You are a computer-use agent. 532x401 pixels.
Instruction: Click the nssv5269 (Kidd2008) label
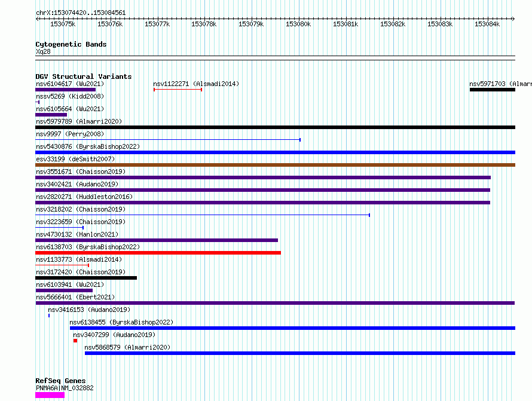pos(70,96)
